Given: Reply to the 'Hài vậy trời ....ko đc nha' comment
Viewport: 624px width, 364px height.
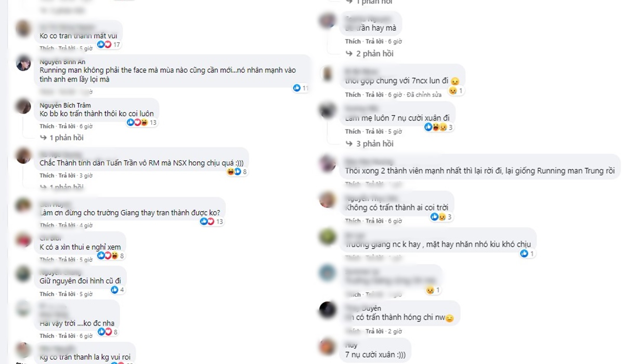Looking at the screenshot, I should (x=66, y=336).
